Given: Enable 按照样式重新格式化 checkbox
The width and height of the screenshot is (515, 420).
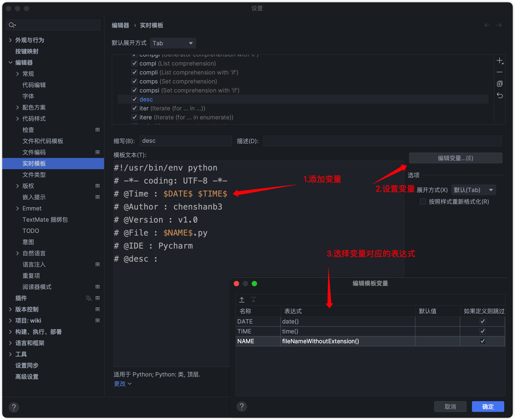Looking at the screenshot, I should [423, 201].
